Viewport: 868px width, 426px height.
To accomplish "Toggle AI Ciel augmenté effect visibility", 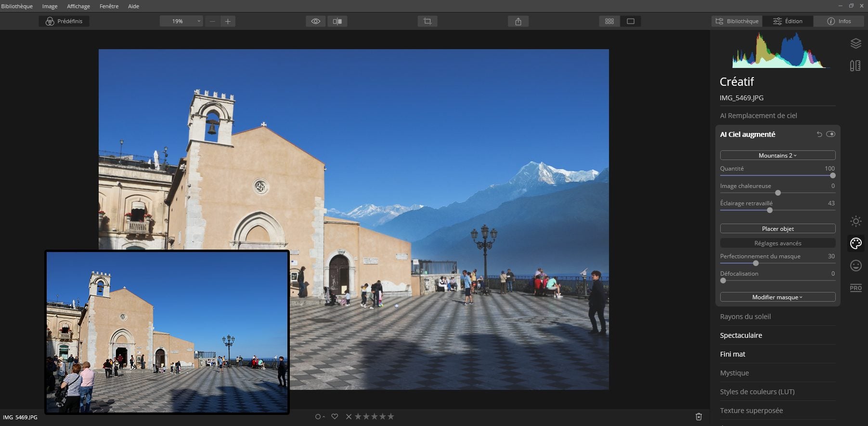I will [x=830, y=134].
